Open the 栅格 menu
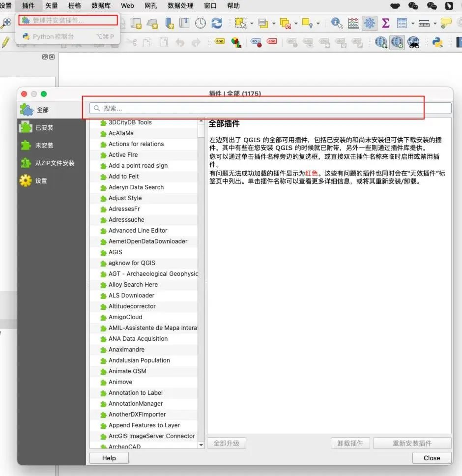Screen dimensions: 462x476 75,5
